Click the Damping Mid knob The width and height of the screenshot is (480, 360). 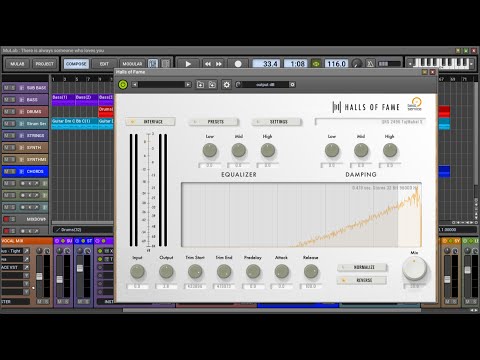click(361, 151)
